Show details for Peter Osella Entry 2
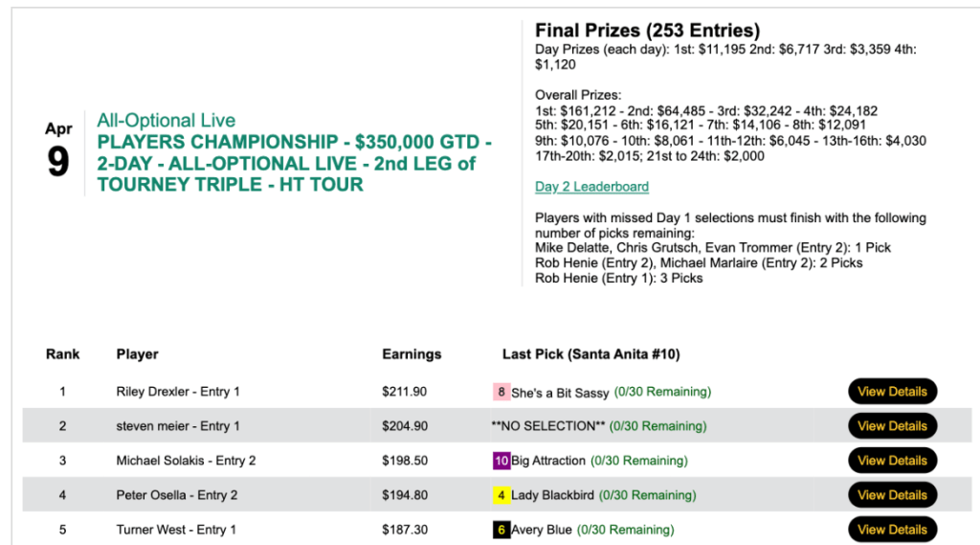Screen dimensions: 980x545 tap(892, 495)
